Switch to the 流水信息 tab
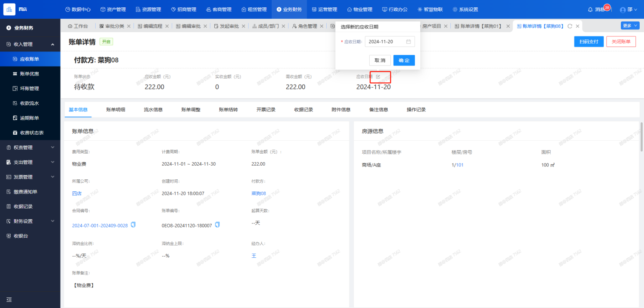Screen dimensions: 644x308 [x=153, y=109]
